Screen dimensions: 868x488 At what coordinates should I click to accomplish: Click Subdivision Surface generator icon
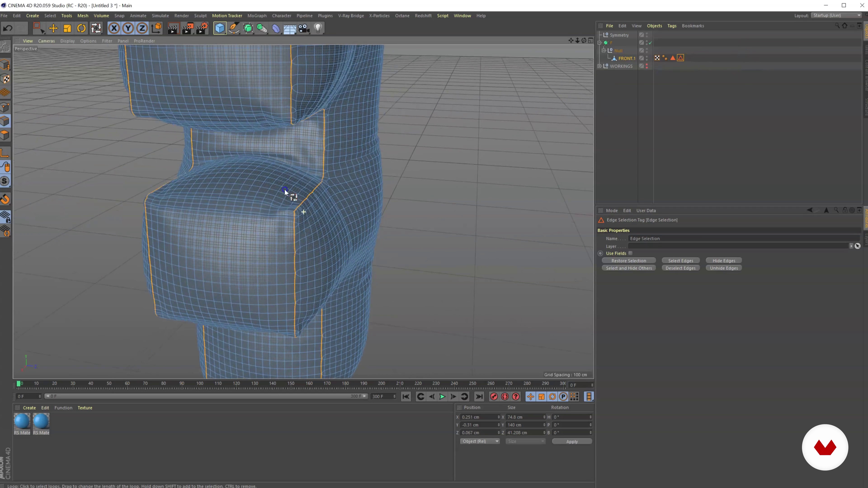tap(248, 28)
